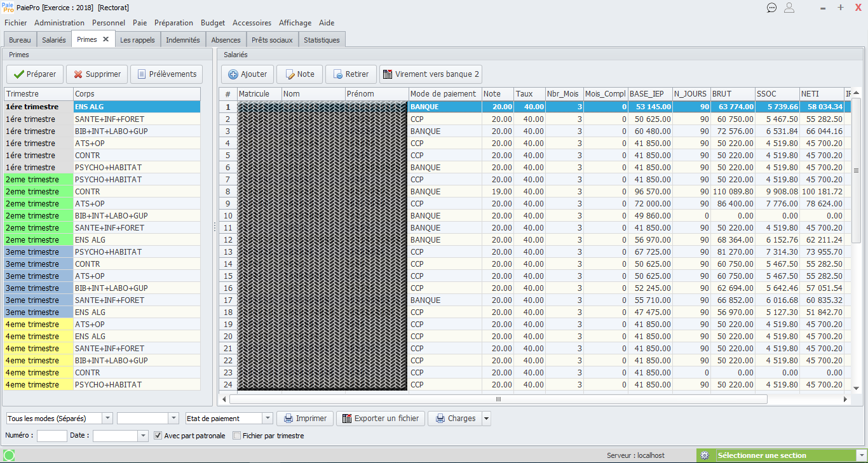Click the Numéro input field
This screenshot has height=463, width=868.
pos(51,436)
